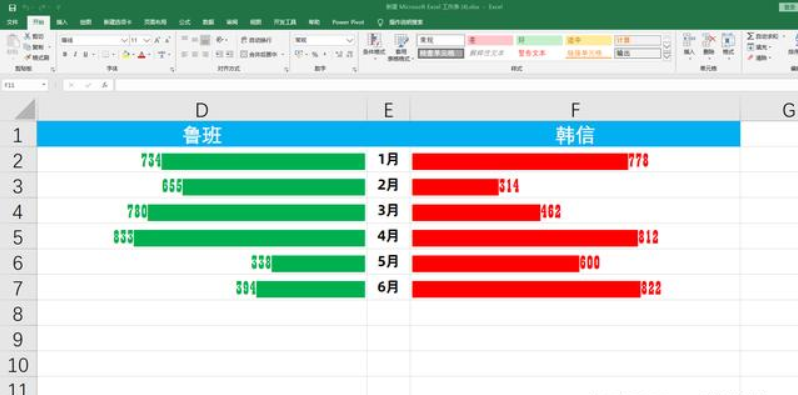The width and height of the screenshot is (798, 395).
Task: Expand the font name dropdown
Action: click(124, 40)
